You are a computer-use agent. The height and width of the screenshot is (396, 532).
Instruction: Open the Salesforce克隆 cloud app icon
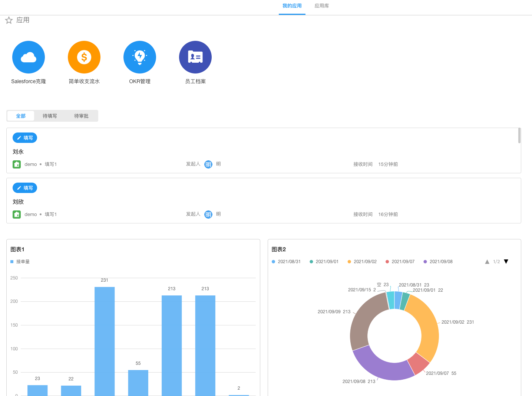coord(29,57)
